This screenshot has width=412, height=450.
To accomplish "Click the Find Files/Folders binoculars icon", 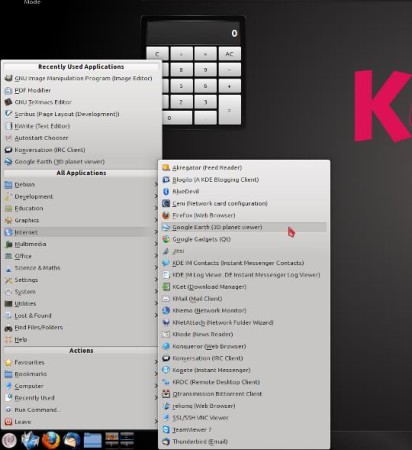I will tap(8, 328).
